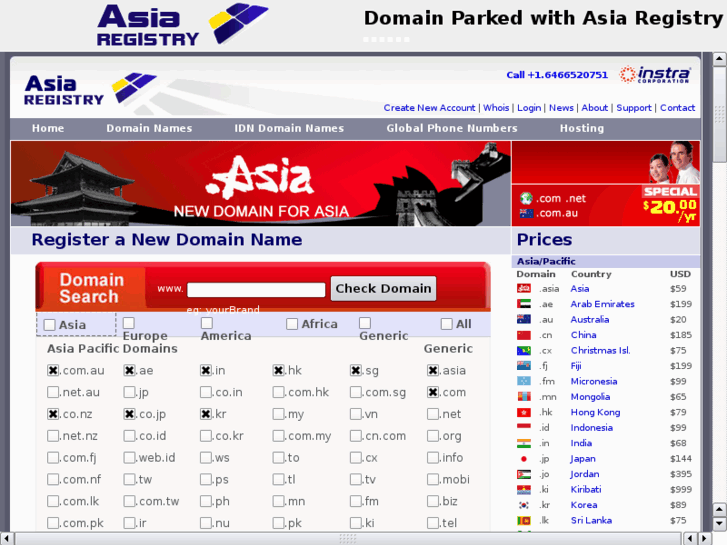Click the Jordan flag icon
The image size is (727, 545).
coord(524,474)
